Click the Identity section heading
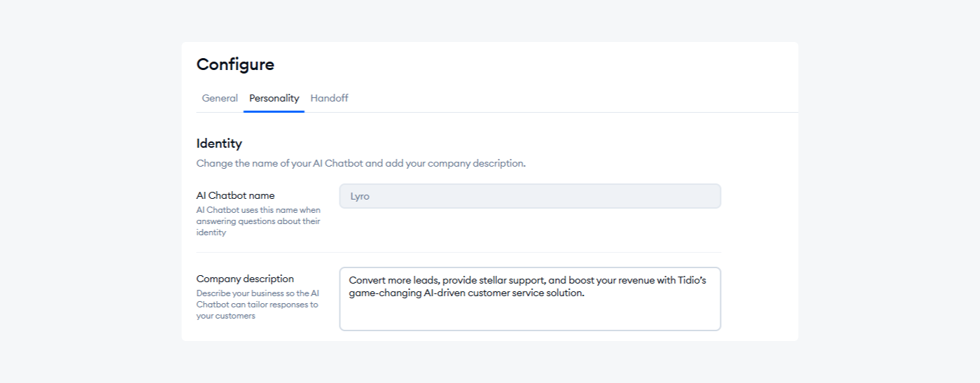This screenshot has height=383, width=980. click(x=219, y=144)
